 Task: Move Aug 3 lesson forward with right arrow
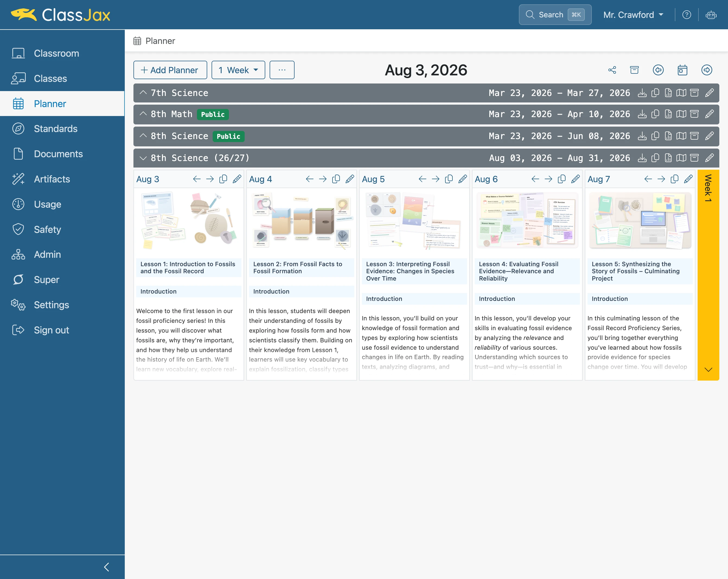point(210,179)
